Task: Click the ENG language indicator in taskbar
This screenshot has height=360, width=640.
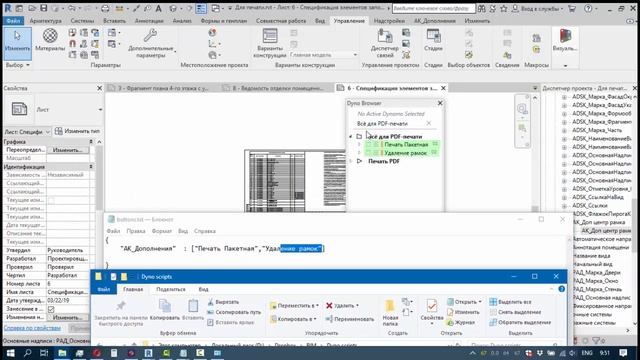Action: 587,353
